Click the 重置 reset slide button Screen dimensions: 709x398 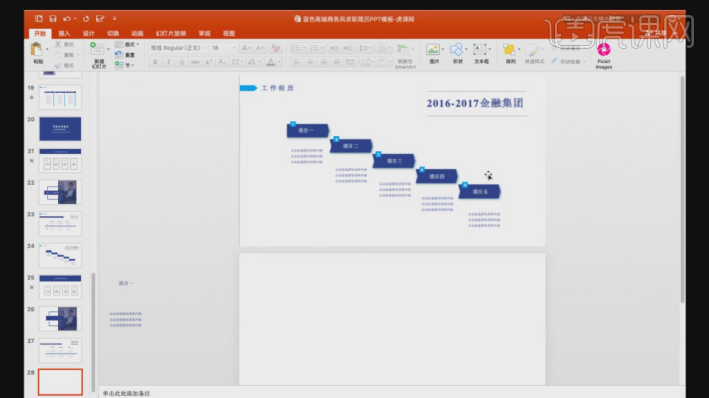point(125,55)
